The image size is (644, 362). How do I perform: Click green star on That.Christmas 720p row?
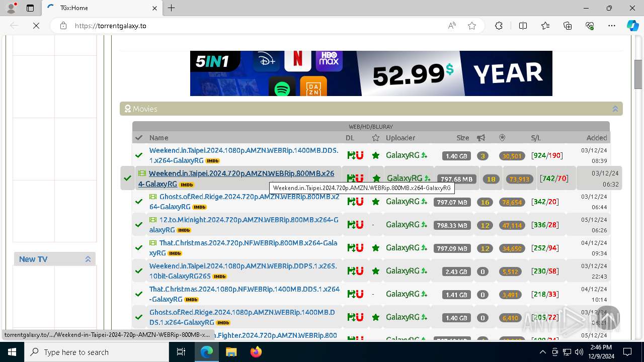click(x=375, y=248)
